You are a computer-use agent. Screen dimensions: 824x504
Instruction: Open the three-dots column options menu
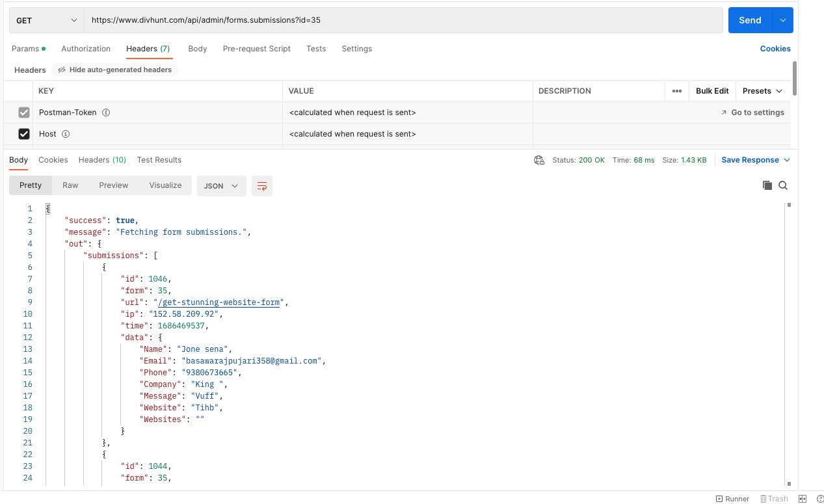[x=677, y=91]
